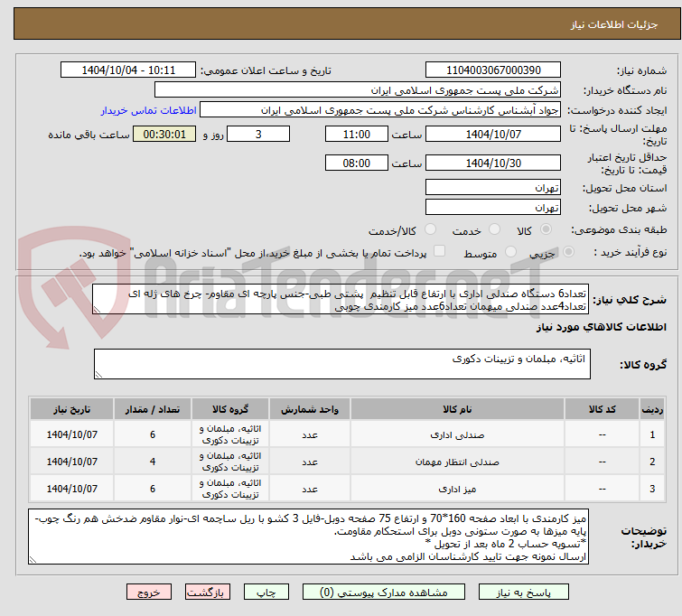The height and width of the screenshot is (616, 682).
Task: Click the کد کالا column header
Action: 602,409
